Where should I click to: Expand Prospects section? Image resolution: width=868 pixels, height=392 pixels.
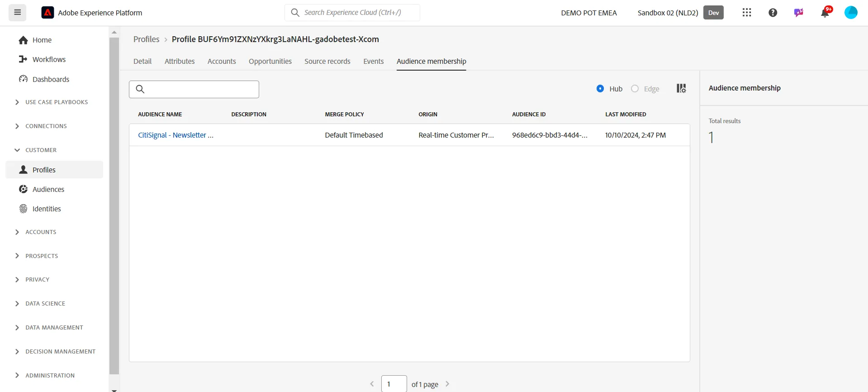pos(36,256)
